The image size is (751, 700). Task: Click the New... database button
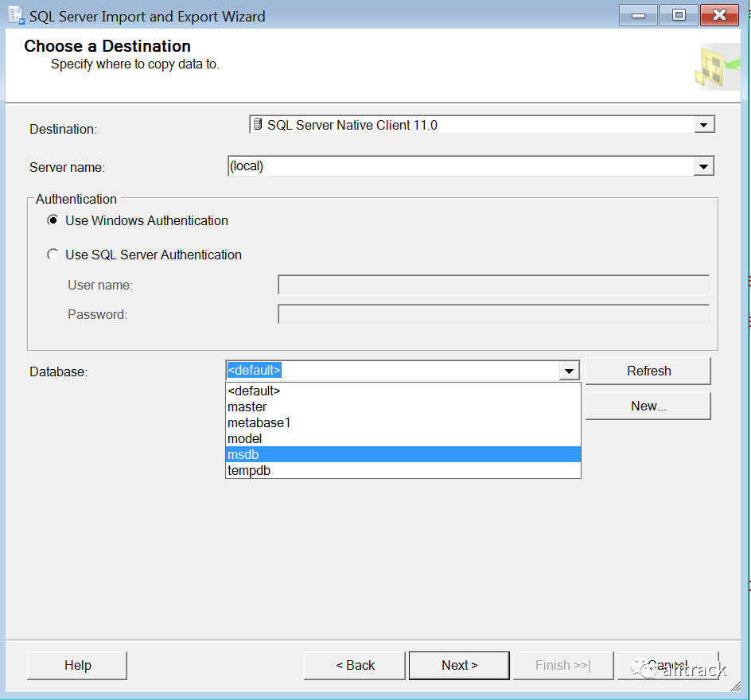coord(648,406)
